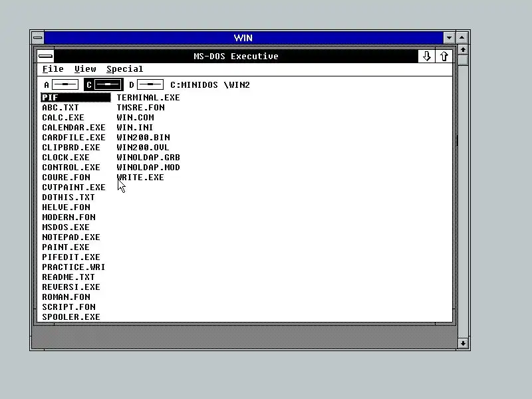The height and width of the screenshot is (399, 532).
Task: Select REVERSI.EXE in the file list
Action: (x=71, y=287)
